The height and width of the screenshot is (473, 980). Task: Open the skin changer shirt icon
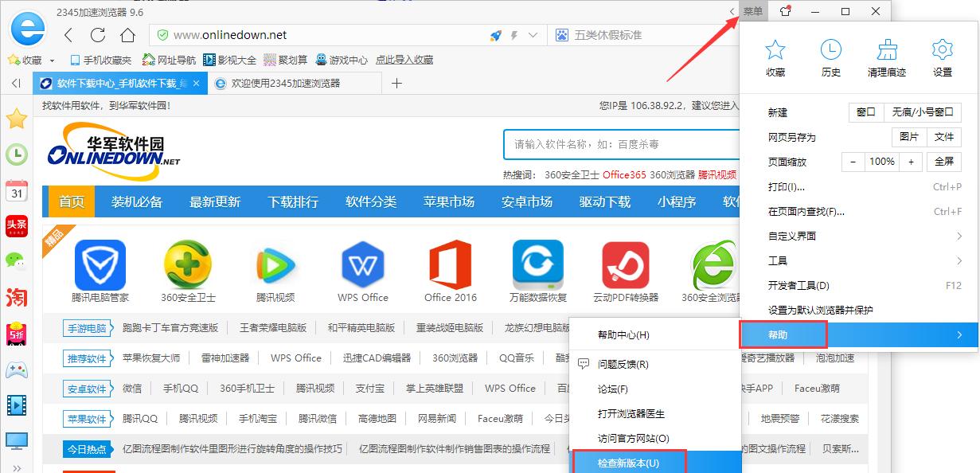(785, 11)
